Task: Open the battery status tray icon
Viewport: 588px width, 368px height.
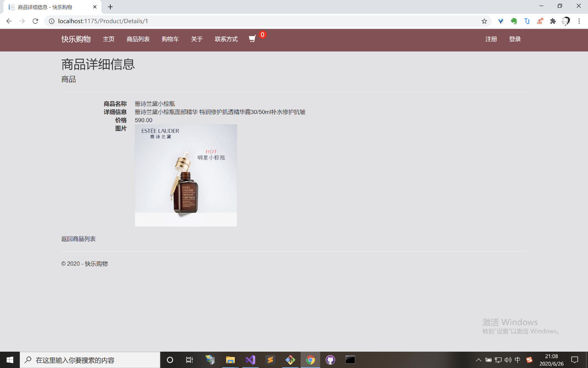Action: click(x=488, y=360)
